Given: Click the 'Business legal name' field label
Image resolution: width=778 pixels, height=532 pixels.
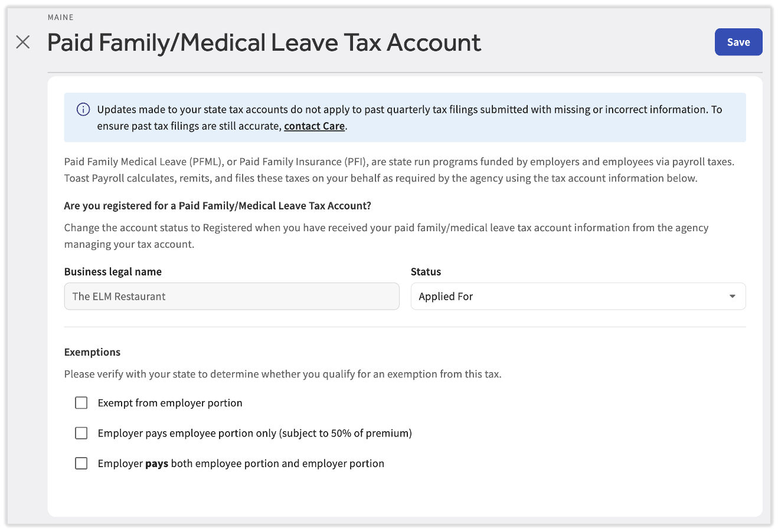Looking at the screenshot, I should tap(113, 272).
